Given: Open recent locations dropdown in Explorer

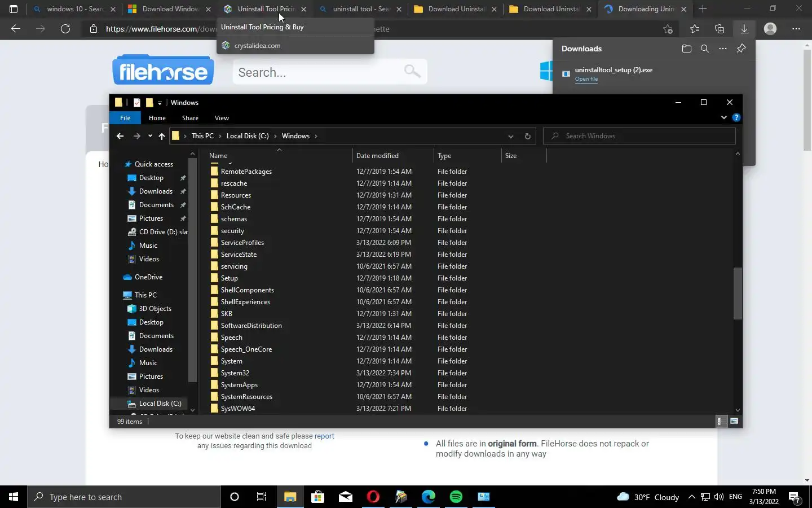Looking at the screenshot, I should point(150,136).
